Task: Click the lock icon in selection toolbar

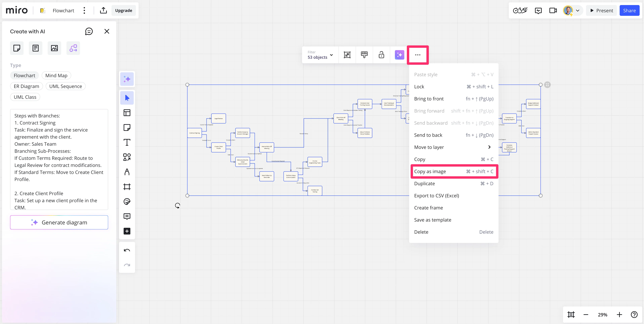Action: pos(381,55)
